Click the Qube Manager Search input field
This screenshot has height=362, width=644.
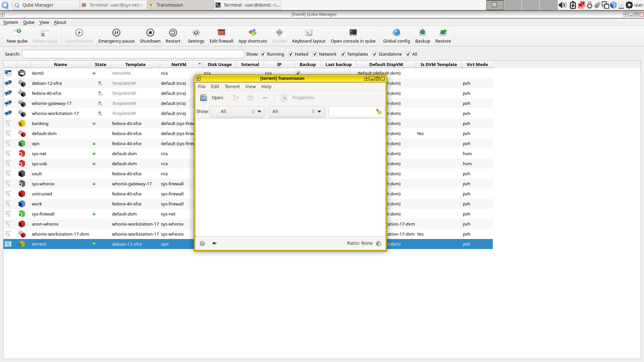[x=133, y=54]
